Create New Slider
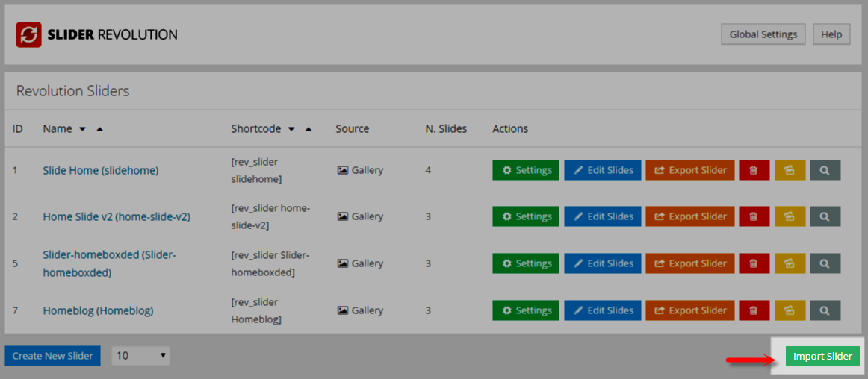The image size is (868, 379). pos(52,356)
